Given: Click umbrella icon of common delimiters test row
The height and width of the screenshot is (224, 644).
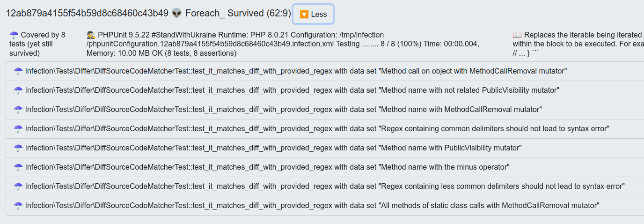Looking at the screenshot, I should pyautogui.click(x=18, y=128).
